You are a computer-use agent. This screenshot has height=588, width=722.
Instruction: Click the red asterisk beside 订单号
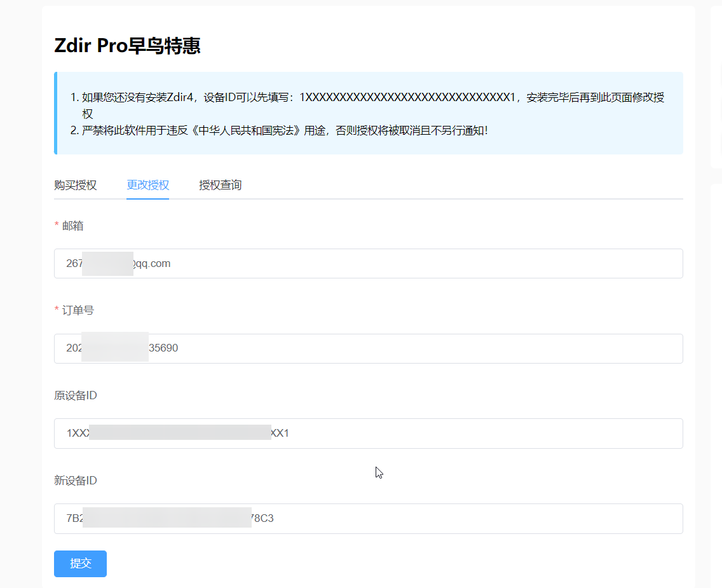click(57, 311)
